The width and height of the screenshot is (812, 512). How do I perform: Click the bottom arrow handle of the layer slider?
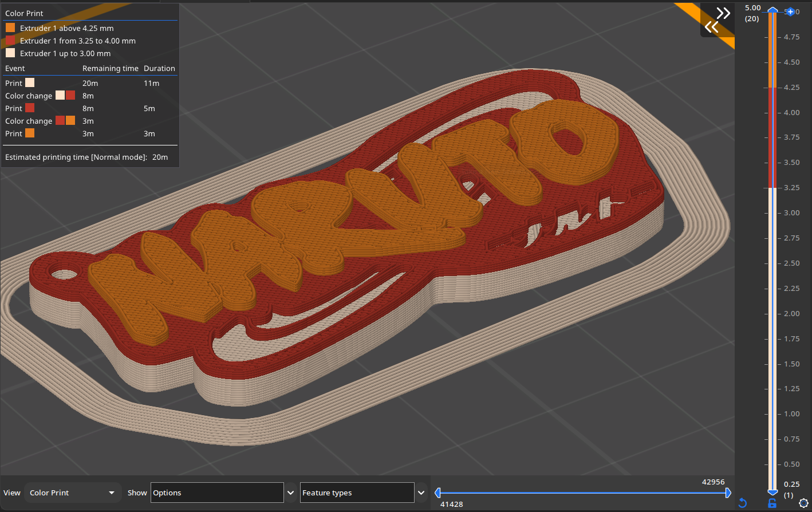tap(772, 493)
